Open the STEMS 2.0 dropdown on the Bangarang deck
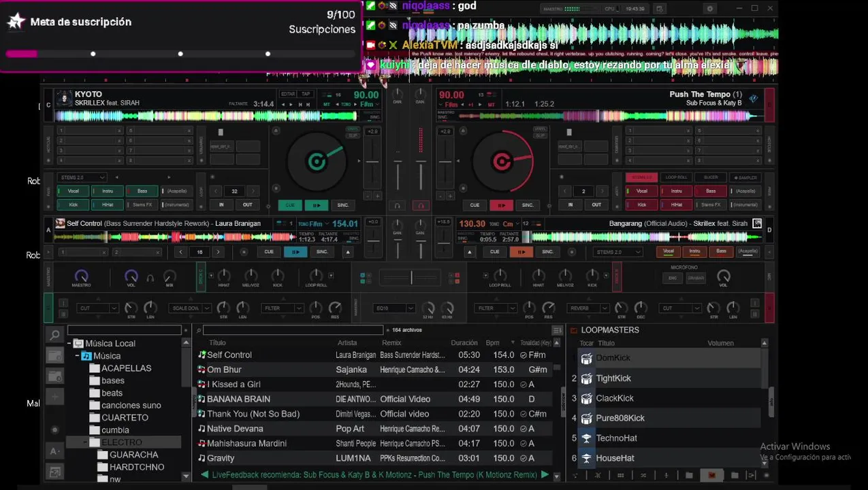 coord(617,252)
